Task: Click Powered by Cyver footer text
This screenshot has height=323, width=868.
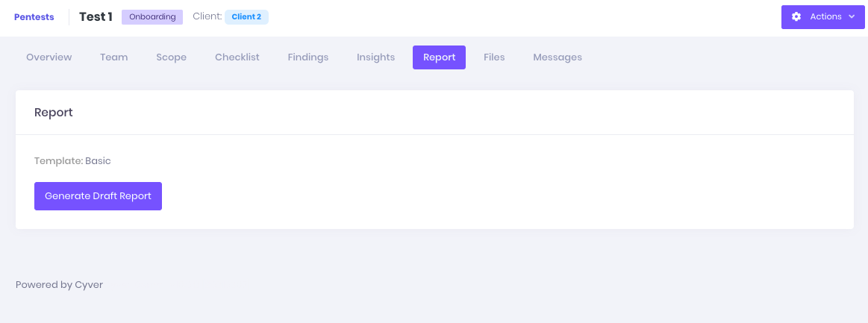Action: [x=59, y=286]
